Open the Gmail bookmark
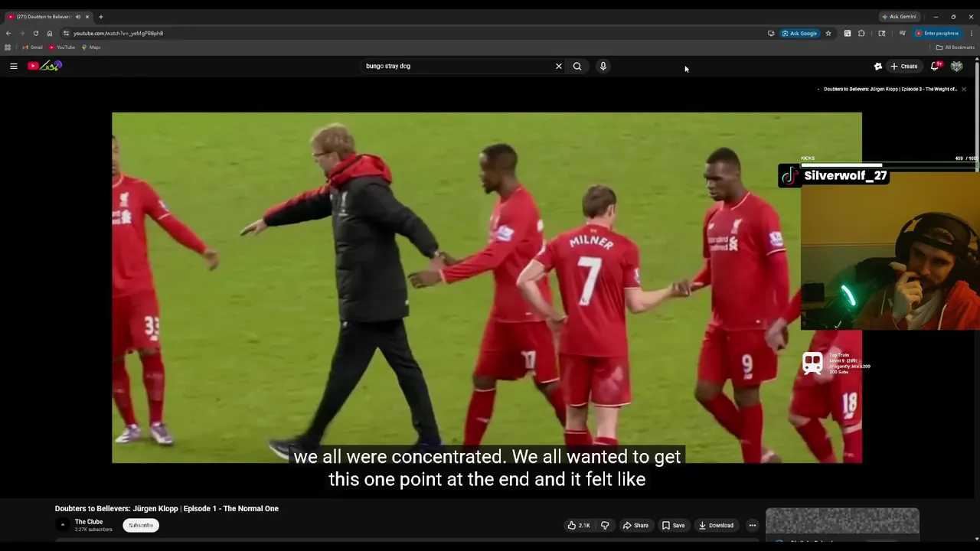This screenshot has width=980, height=551. tap(32, 47)
